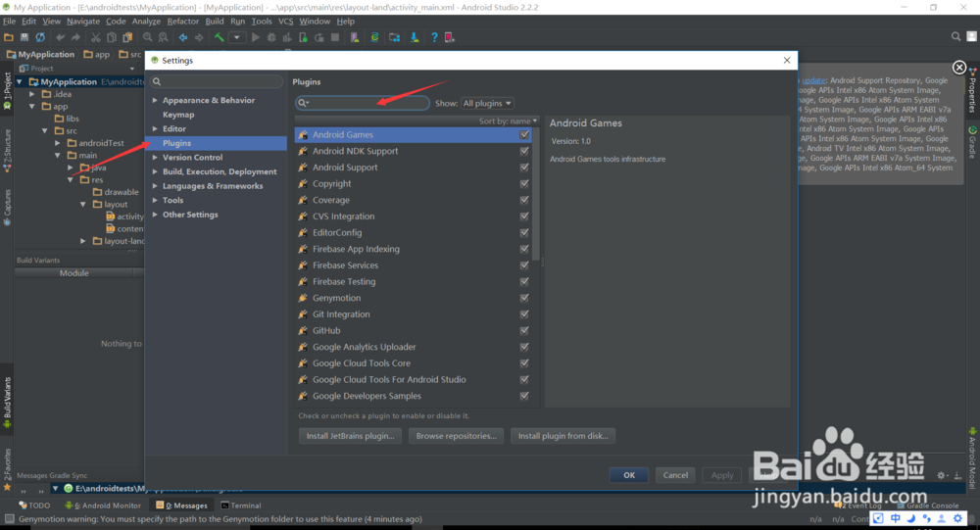Dismiss the notification with round X icon
Image resolution: width=980 pixels, height=530 pixels.
tap(958, 67)
